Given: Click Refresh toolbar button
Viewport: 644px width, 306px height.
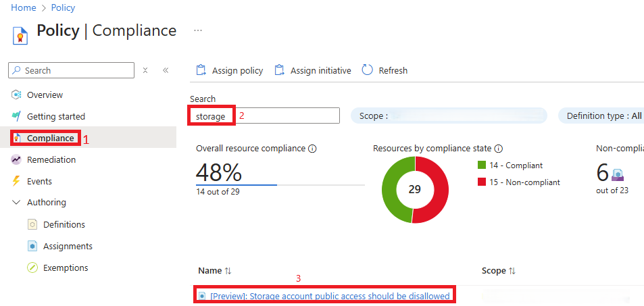Looking at the screenshot, I should [x=385, y=71].
